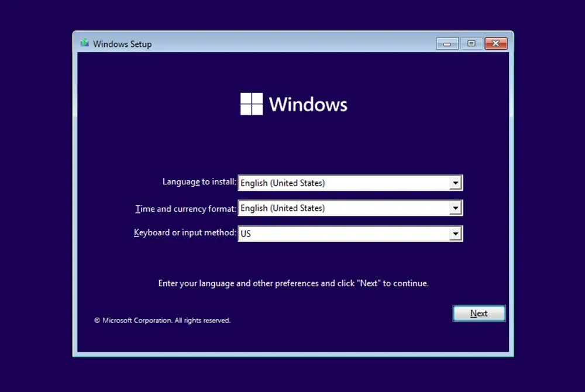Close the Windows Setup window
Viewport: 585px width, 392px height.
[x=496, y=44]
